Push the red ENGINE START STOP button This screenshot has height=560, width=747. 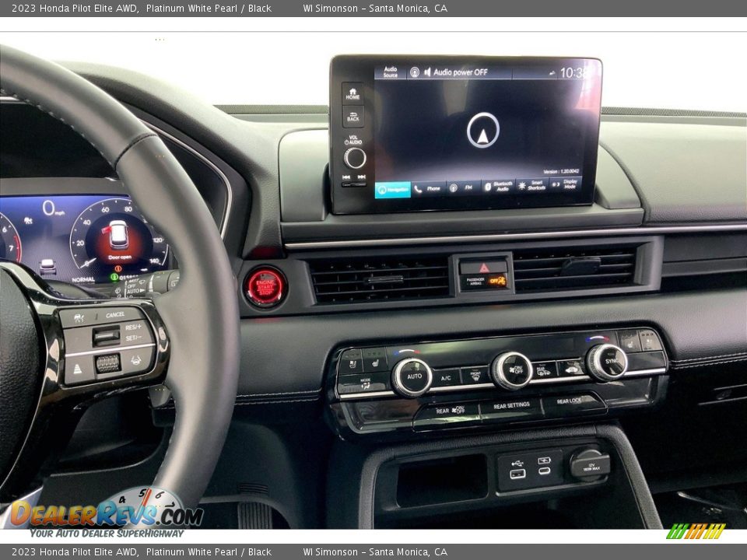pyautogui.click(x=265, y=287)
